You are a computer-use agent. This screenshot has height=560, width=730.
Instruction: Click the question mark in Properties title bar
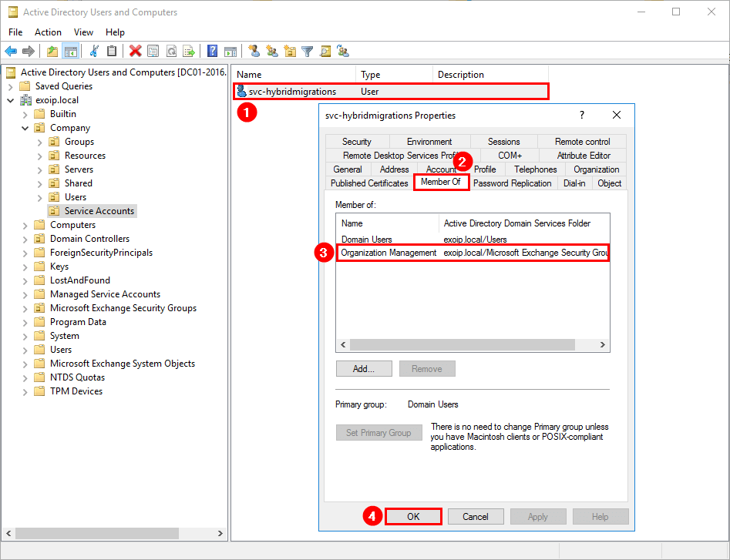[582, 115]
